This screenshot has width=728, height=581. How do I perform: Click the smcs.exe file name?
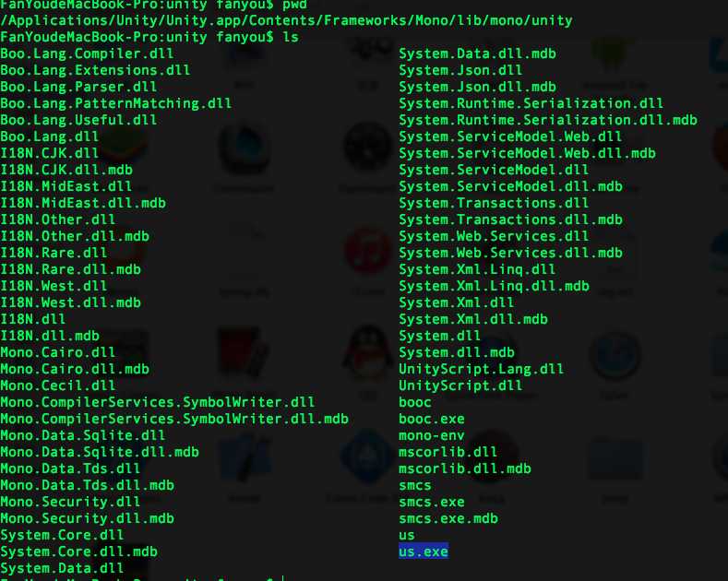(432, 502)
